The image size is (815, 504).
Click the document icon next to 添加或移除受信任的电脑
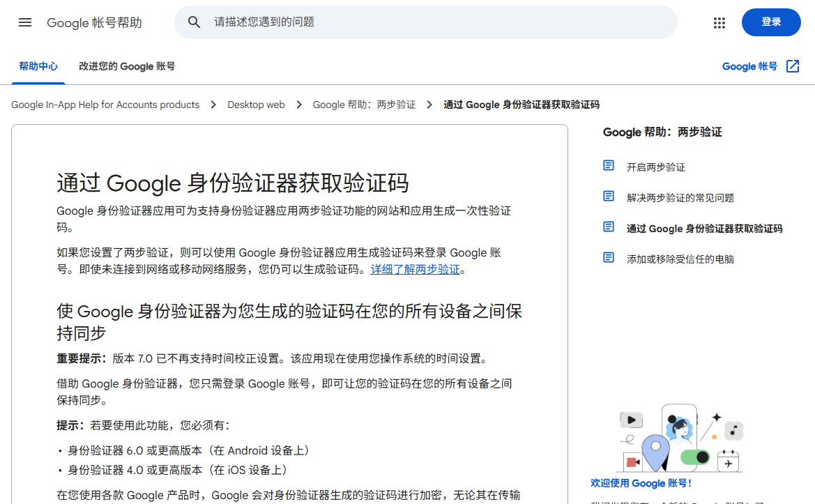tap(609, 258)
